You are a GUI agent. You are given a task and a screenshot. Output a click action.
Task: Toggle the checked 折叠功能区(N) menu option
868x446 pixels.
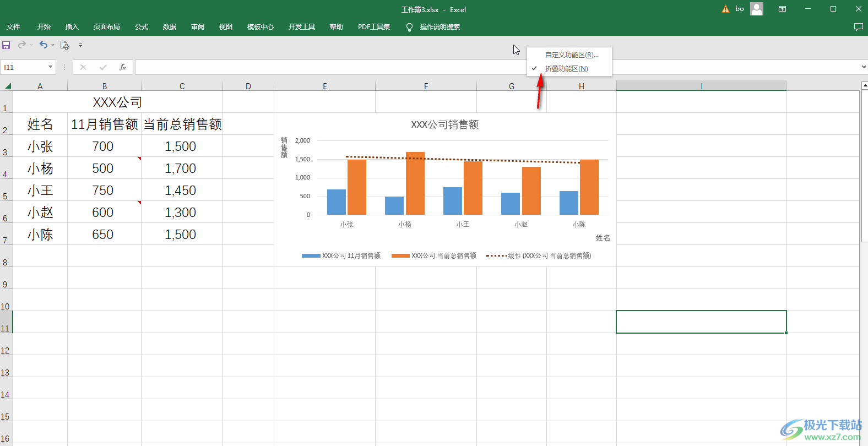coord(569,69)
